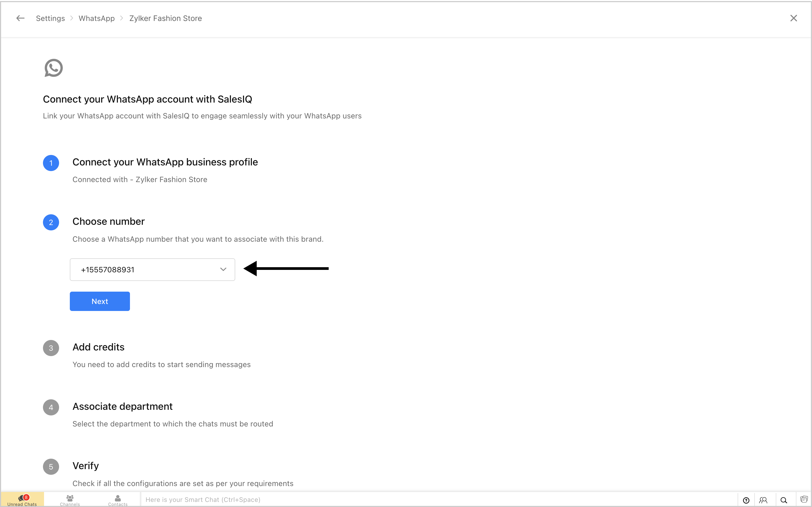Click the help question mark icon
The width and height of the screenshot is (812, 507).
click(746, 500)
